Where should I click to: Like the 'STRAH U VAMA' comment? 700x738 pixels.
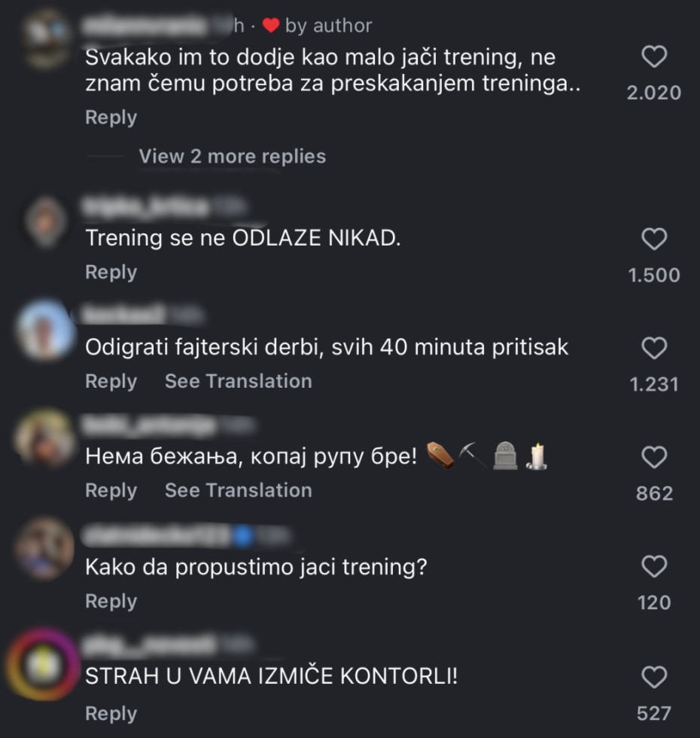coord(654,677)
